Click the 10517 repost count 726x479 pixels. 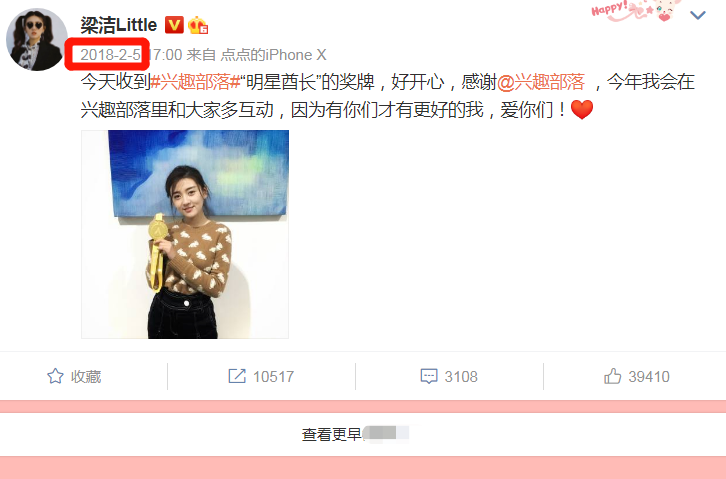pos(273,377)
